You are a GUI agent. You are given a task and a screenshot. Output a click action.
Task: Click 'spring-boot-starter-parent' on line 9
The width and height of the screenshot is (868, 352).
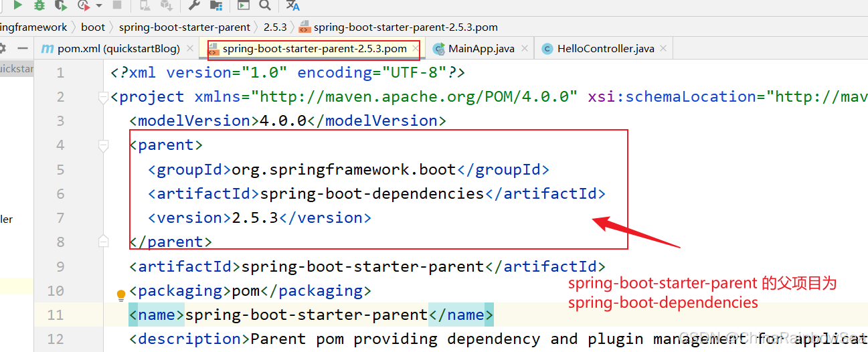pos(362,267)
